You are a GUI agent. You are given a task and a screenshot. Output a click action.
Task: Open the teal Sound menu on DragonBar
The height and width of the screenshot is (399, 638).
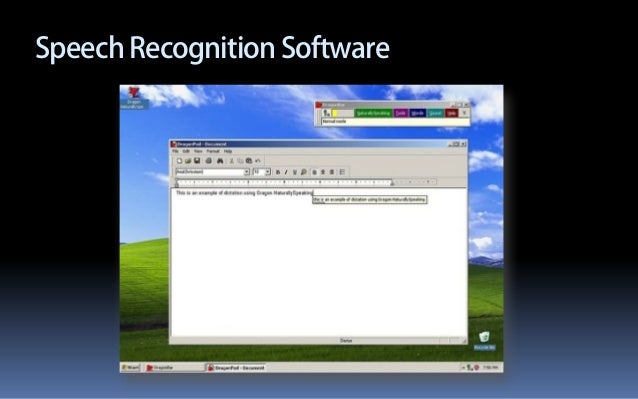[x=435, y=113]
